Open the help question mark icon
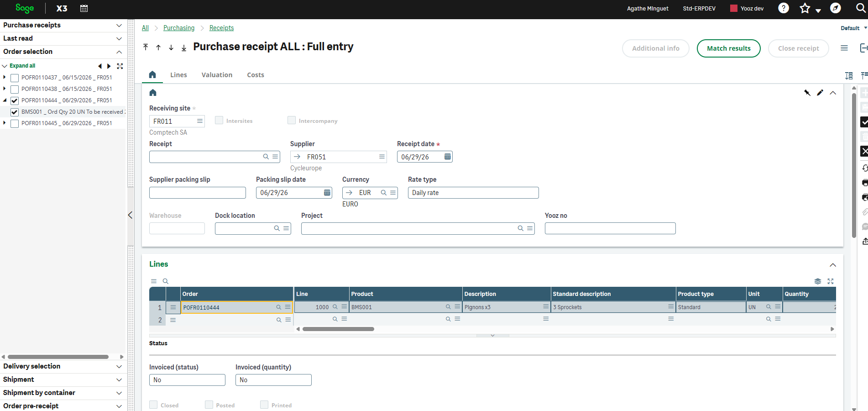The image size is (868, 411). pos(784,8)
